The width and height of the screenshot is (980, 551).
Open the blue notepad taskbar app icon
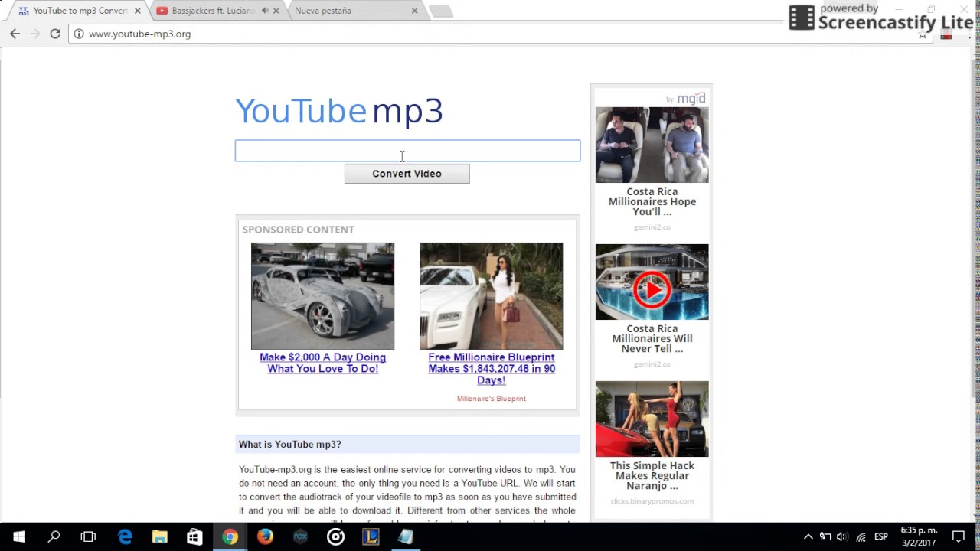(x=406, y=537)
